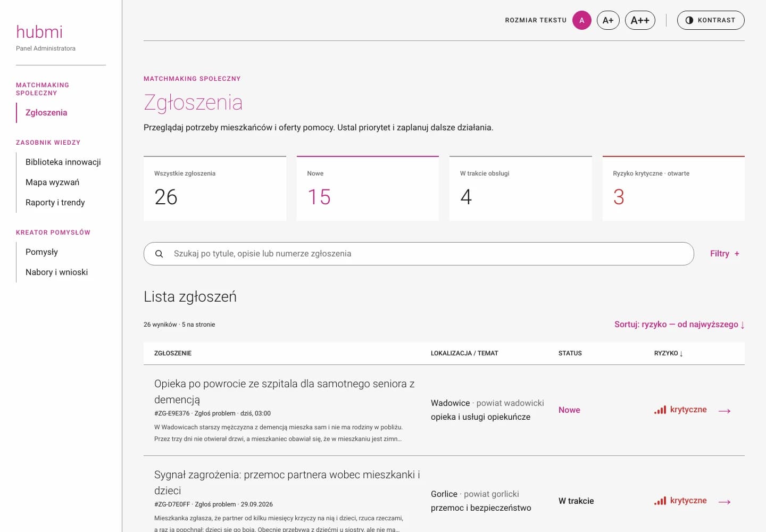
Task: Click STATUS column header
Action: 570,353
